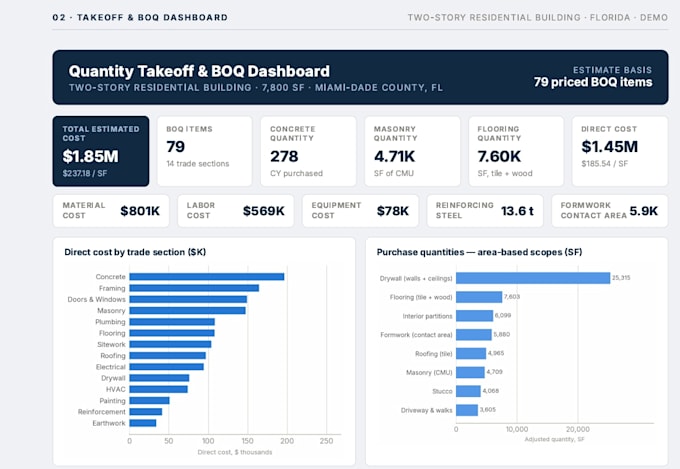The width and height of the screenshot is (680, 469).
Task: Click 'TWO-STORY RESIDENTIAL BUILDING · FLORIDA · DEMO' header text
Action: (537, 17)
